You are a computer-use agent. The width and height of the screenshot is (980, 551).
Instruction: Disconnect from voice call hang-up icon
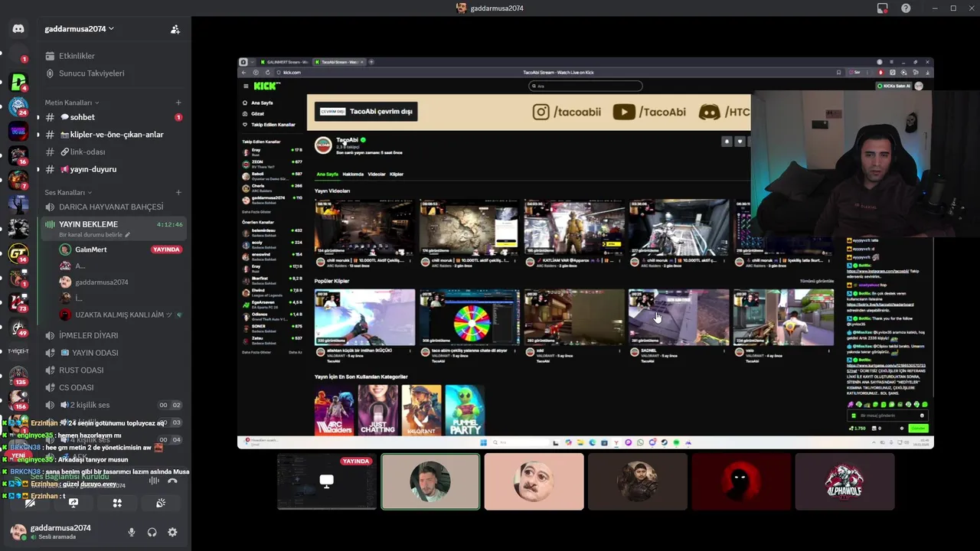click(172, 481)
